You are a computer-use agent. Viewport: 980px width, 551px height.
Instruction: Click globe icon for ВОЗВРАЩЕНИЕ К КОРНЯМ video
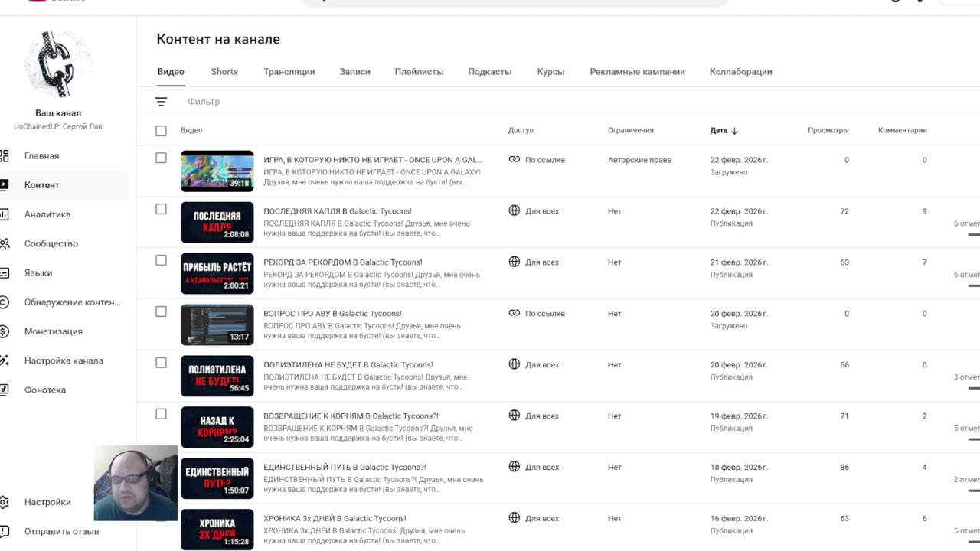(x=514, y=416)
